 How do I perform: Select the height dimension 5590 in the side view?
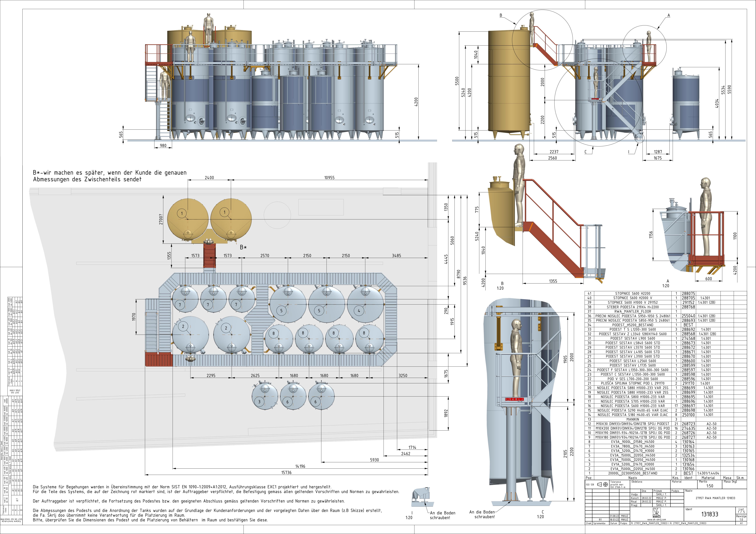pos(729,90)
